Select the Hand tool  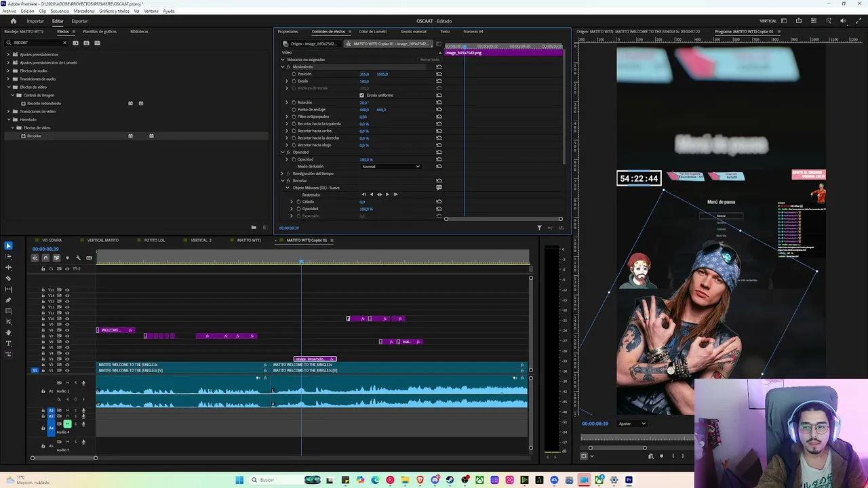[8, 333]
